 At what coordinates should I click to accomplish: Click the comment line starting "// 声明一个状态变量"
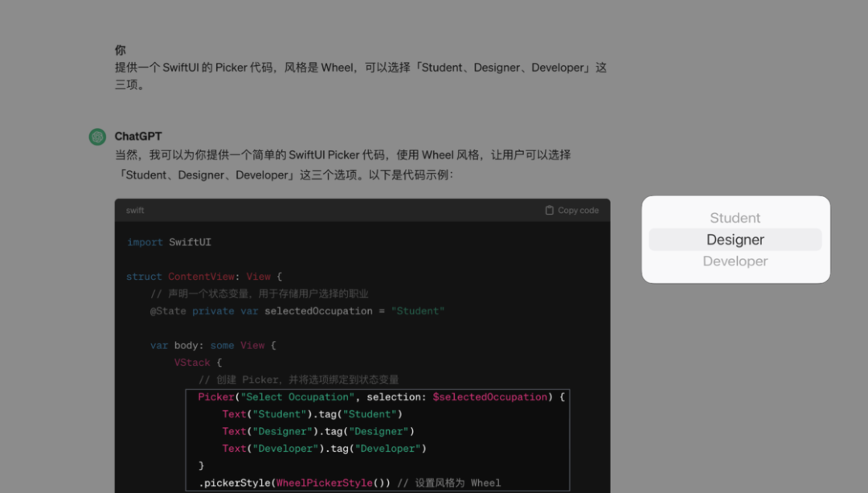click(x=259, y=294)
